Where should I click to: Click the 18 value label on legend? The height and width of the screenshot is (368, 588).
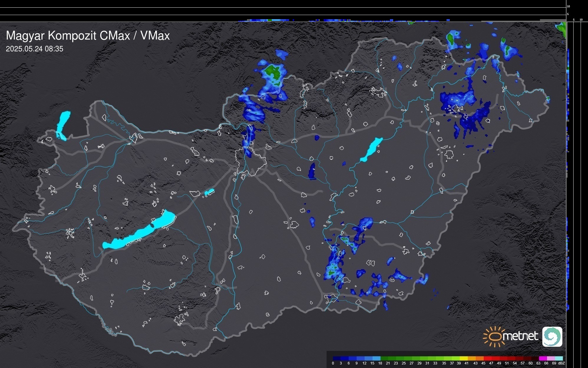380,363
